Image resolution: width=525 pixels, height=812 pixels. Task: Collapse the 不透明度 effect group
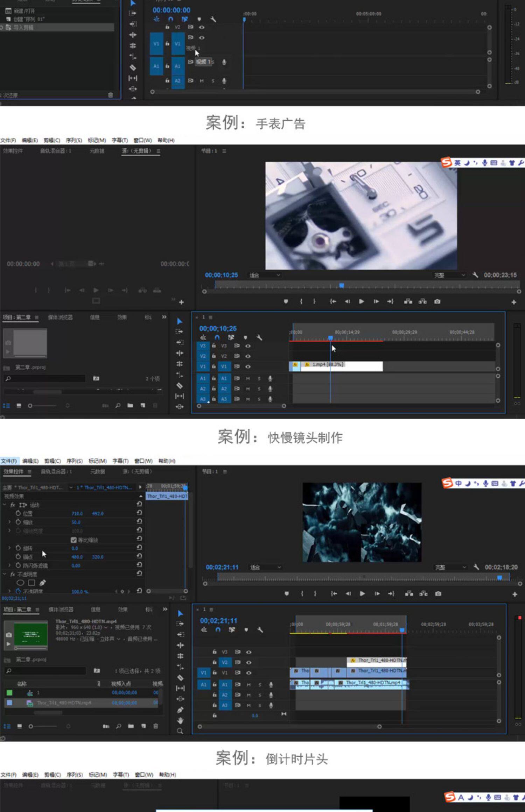click(x=5, y=574)
